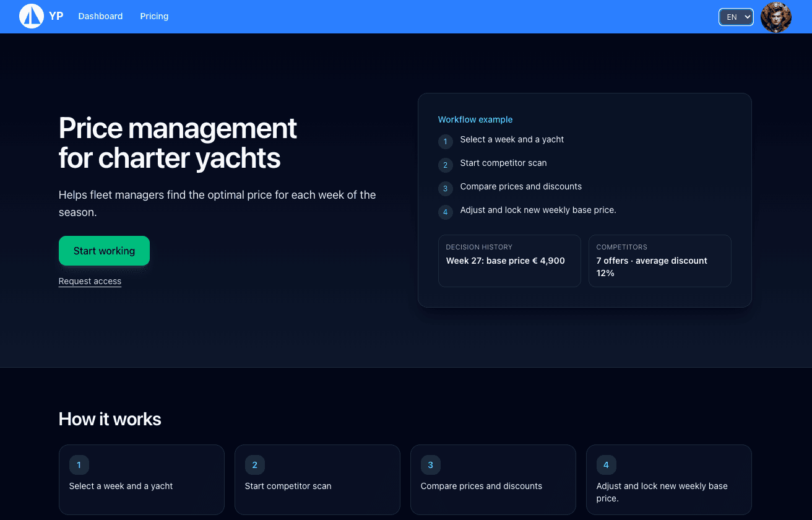The width and height of the screenshot is (812, 520).
Task: Click badge 2 on the competitor scan card
Action: pyautogui.click(x=254, y=465)
